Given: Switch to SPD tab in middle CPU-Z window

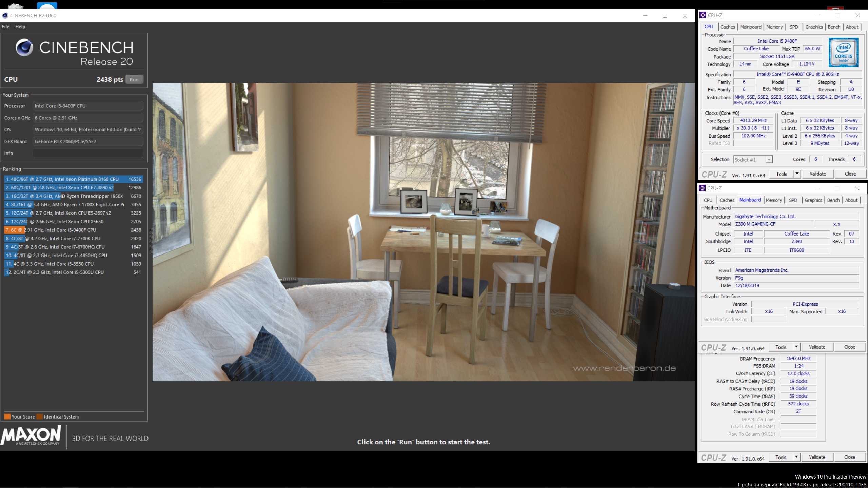Looking at the screenshot, I should pyautogui.click(x=793, y=200).
